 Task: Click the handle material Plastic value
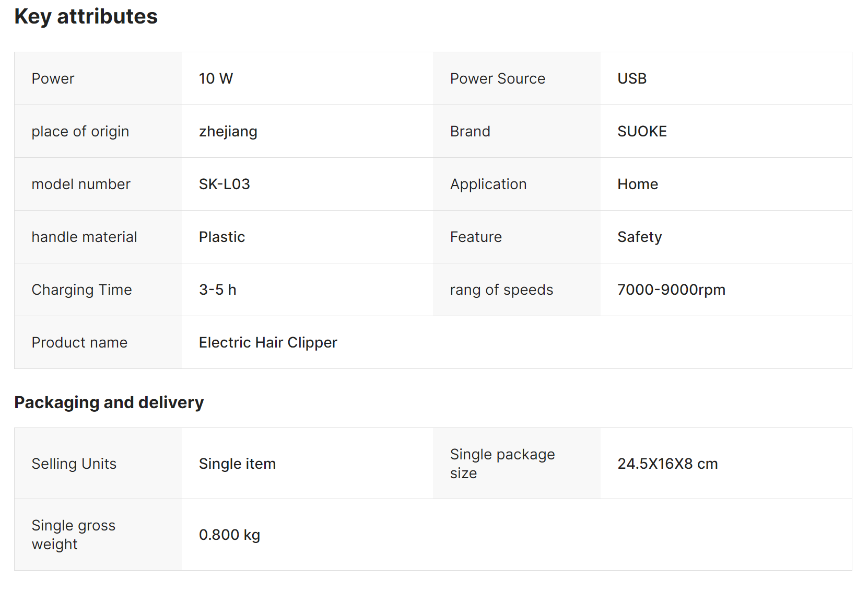(221, 237)
